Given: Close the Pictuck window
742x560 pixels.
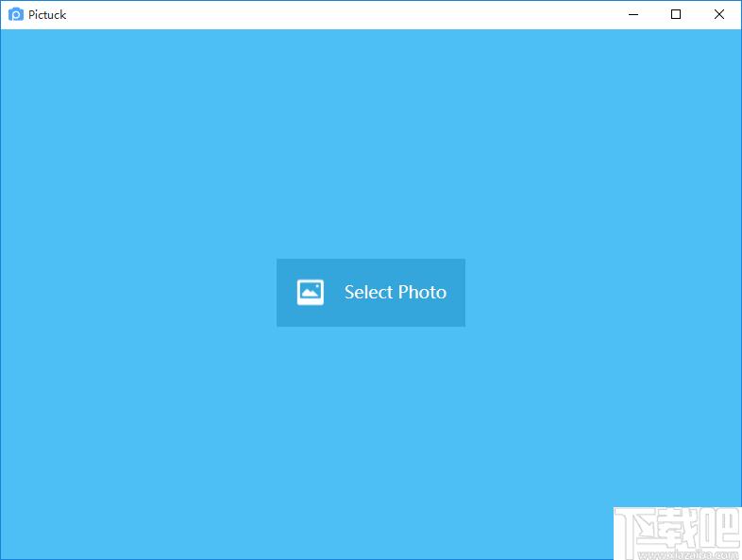Looking at the screenshot, I should (718, 15).
